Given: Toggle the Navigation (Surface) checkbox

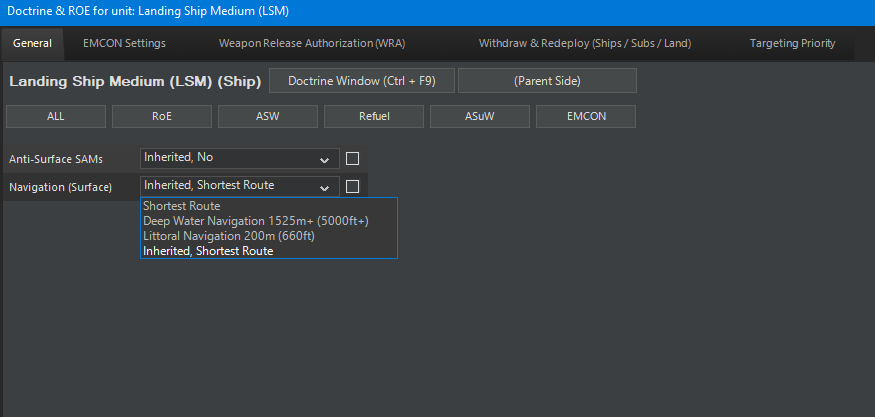Looking at the screenshot, I should click(x=352, y=186).
